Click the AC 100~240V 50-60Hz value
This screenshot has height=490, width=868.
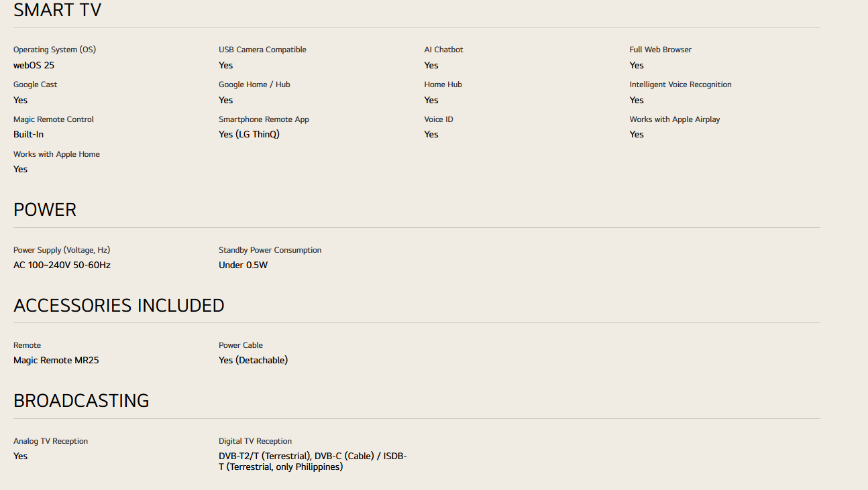pos(62,265)
